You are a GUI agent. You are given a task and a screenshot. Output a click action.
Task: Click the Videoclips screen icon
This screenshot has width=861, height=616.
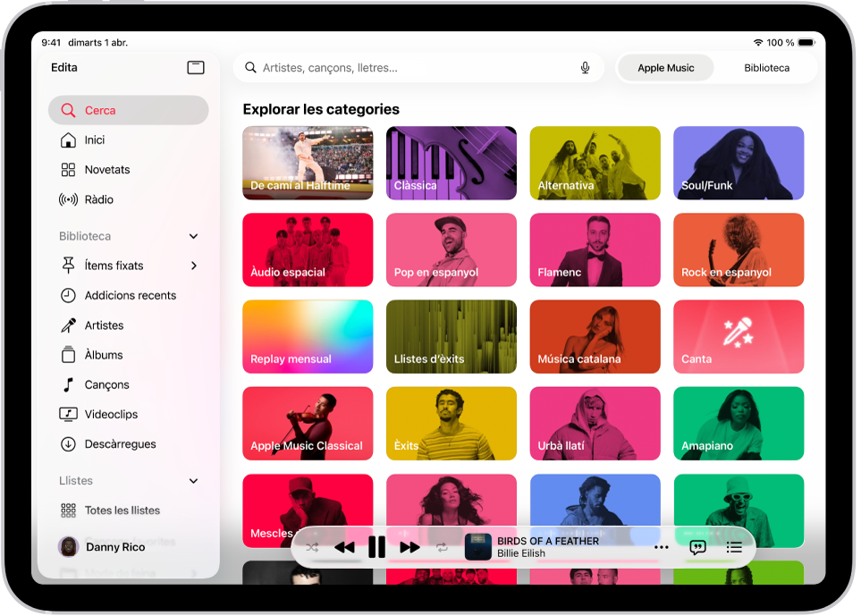[68, 414]
